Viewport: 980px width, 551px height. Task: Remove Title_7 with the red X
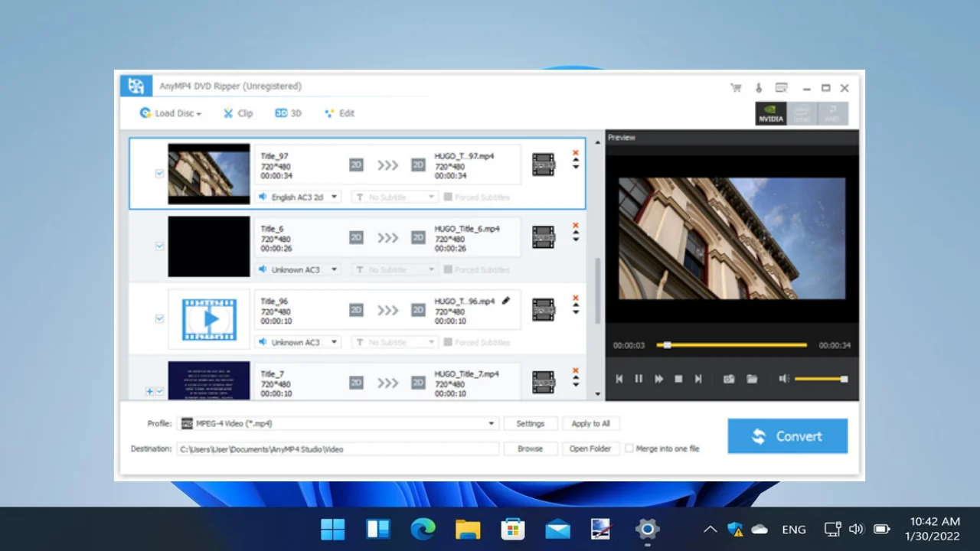(x=576, y=370)
